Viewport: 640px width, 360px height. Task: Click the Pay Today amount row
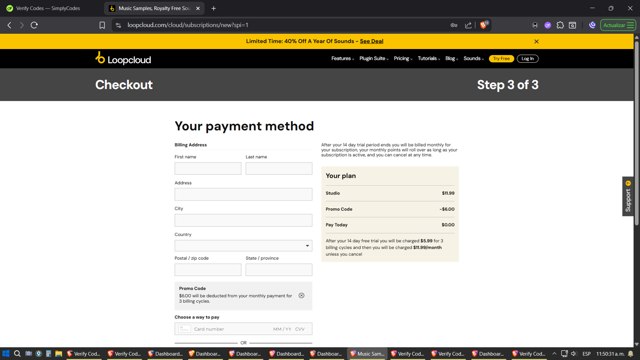pyautogui.click(x=390, y=225)
